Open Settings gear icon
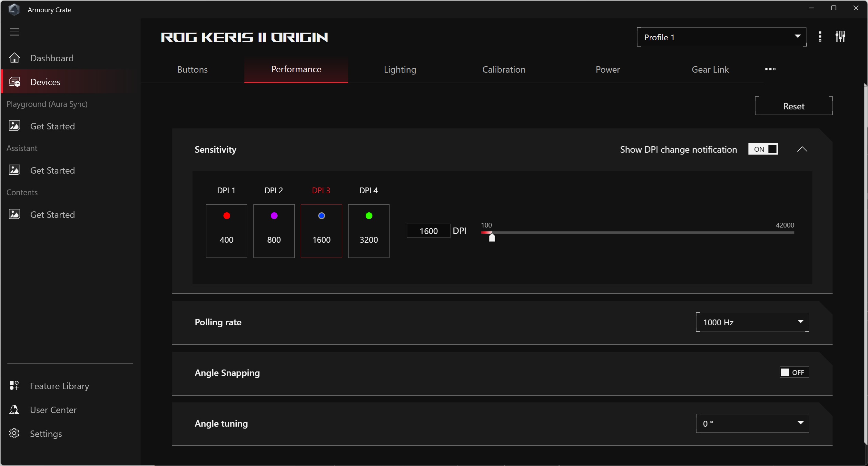Image resolution: width=868 pixels, height=466 pixels. pyautogui.click(x=14, y=433)
